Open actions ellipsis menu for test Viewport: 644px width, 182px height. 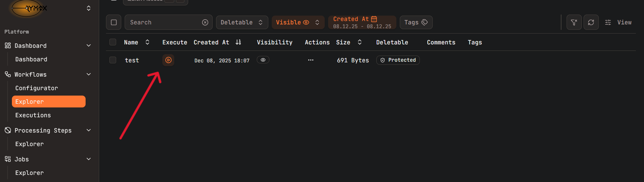point(310,60)
